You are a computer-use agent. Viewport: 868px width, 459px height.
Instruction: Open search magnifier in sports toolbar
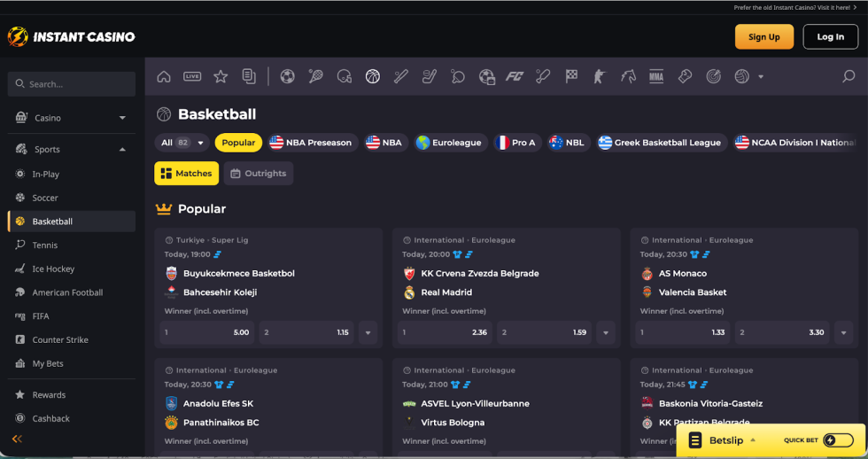[848, 76]
